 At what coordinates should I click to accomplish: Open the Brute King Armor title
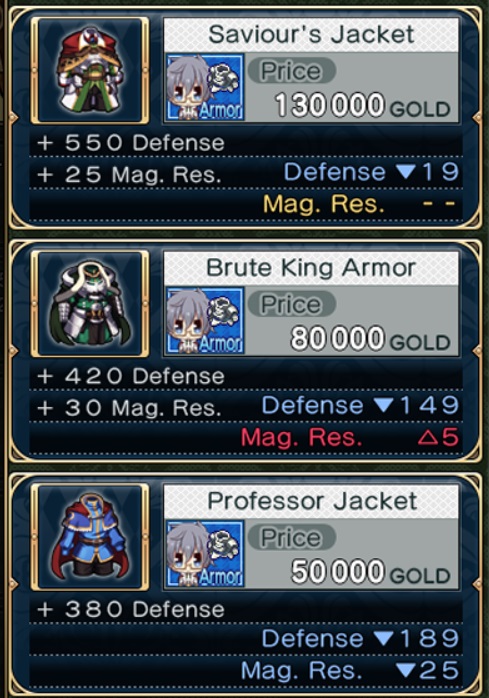coord(311,268)
